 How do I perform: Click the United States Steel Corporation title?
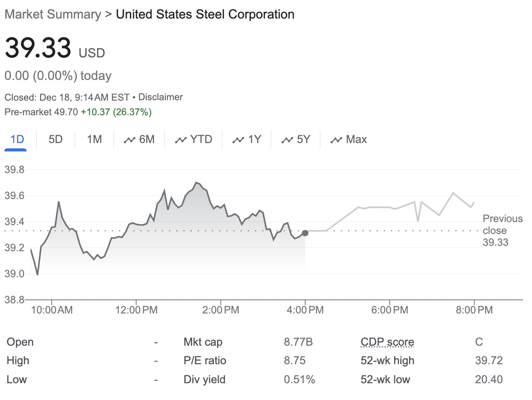[205, 14]
